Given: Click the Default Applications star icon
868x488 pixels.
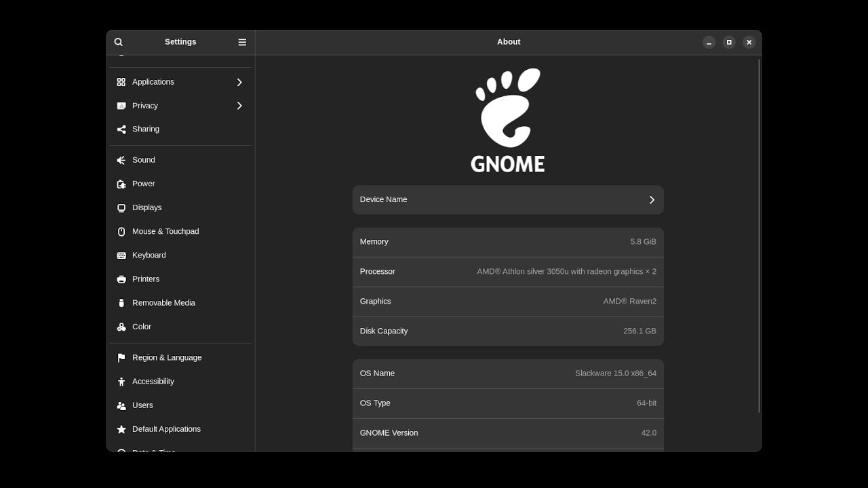Looking at the screenshot, I should [121, 429].
